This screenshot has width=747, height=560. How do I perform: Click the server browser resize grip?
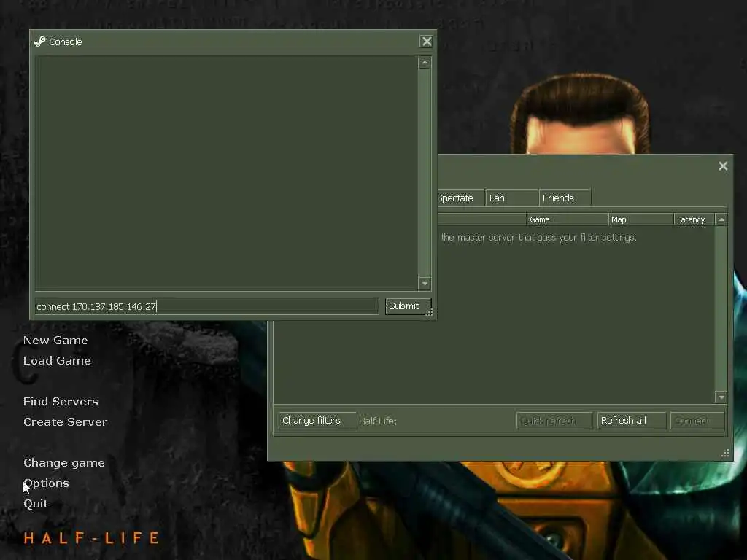pyautogui.click(x=726, y=454)
